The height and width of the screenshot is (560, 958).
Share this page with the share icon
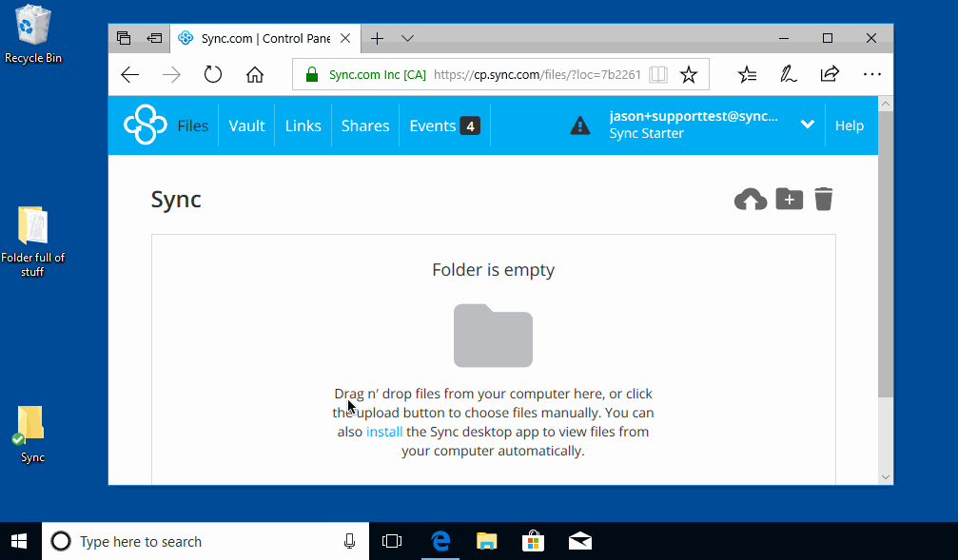click(830, 74)
